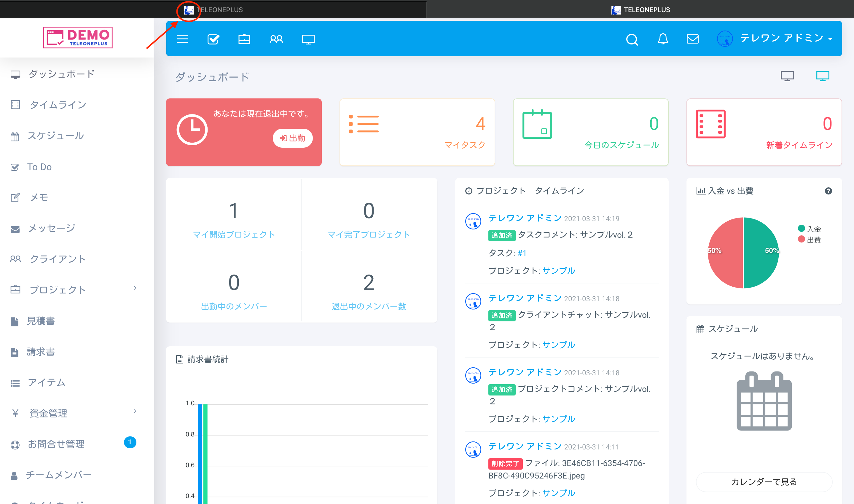Open サンプル project under jpeg file entry

point(559,493)
